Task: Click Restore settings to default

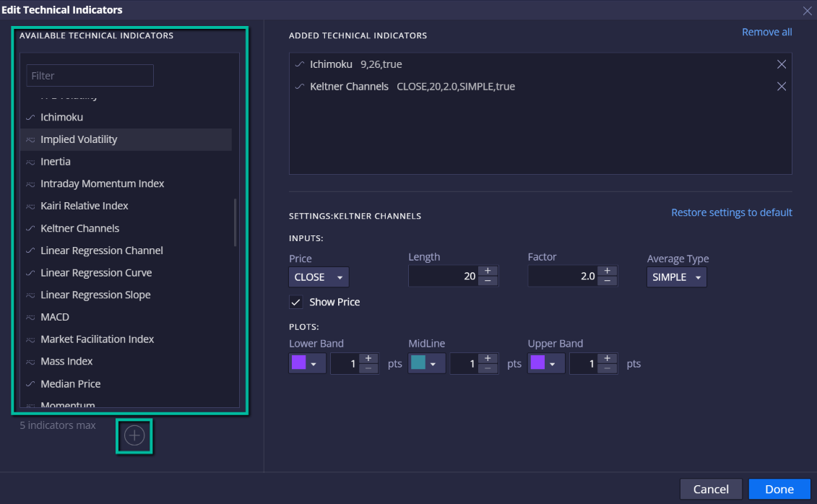Action: tap(732, 212)
